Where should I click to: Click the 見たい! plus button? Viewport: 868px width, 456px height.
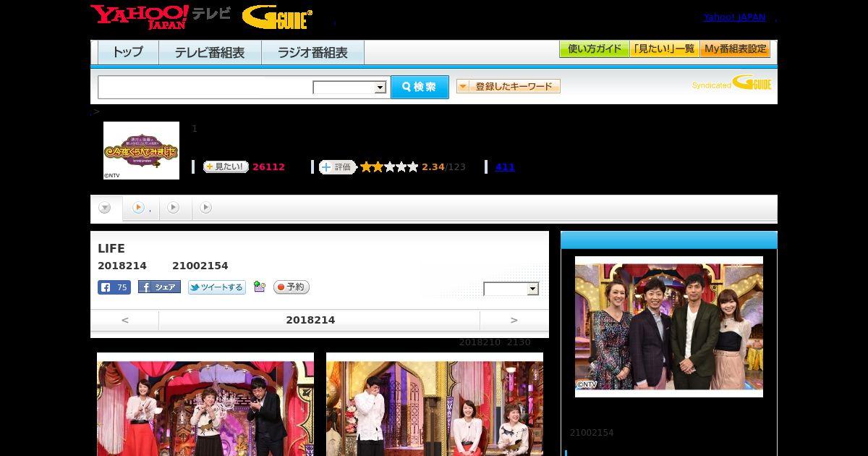coord(226,167)
